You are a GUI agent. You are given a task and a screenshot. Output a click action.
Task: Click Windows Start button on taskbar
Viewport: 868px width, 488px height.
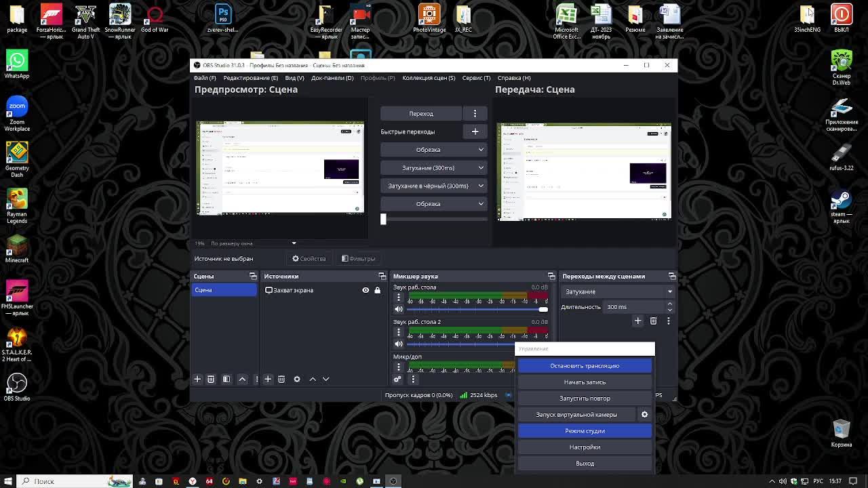pyautogui.click(x=8, y=481)
